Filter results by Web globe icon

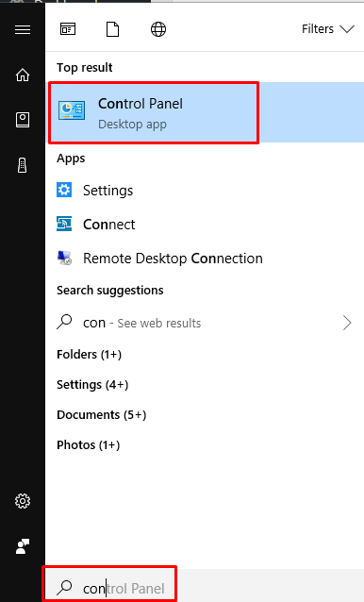click(158, 29)
